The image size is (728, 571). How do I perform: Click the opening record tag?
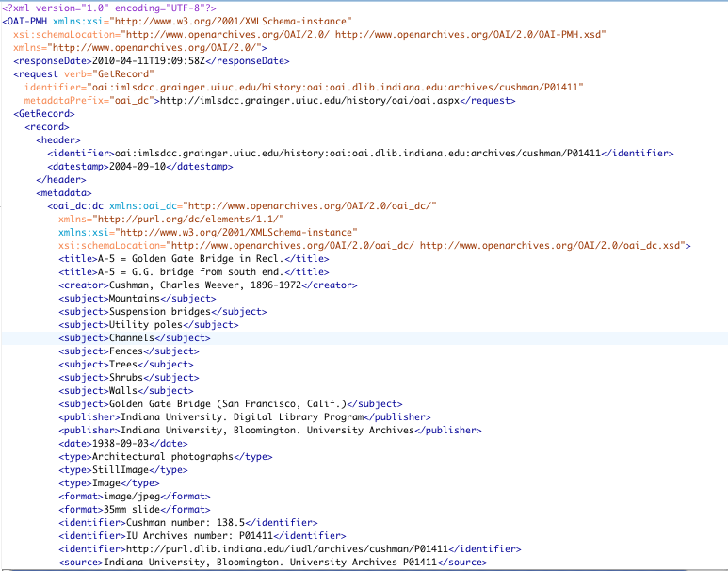47,127
